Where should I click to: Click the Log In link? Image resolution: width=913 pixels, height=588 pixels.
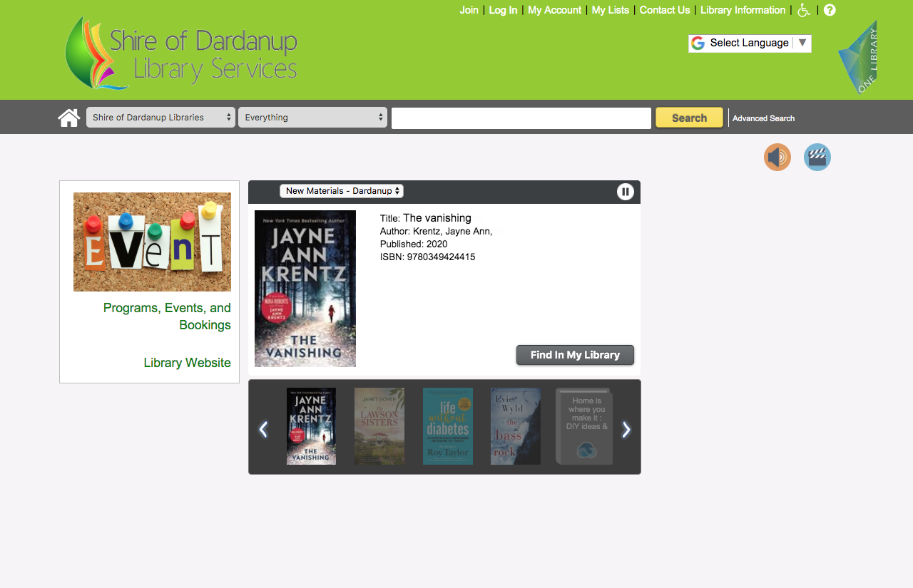tap(503, 10)
